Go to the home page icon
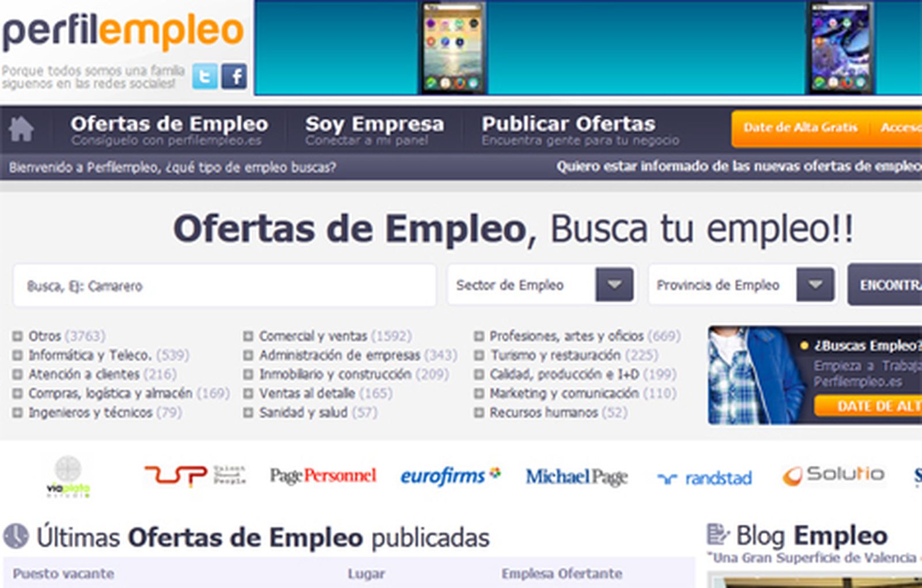The height and width of the screenshot is (588, 922). [x=21, y=128]
